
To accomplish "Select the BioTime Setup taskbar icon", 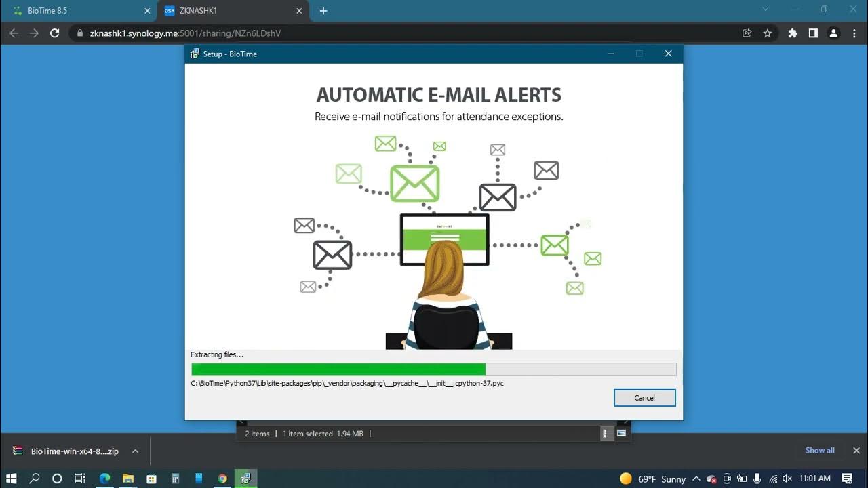I will (x=245, y=479).
